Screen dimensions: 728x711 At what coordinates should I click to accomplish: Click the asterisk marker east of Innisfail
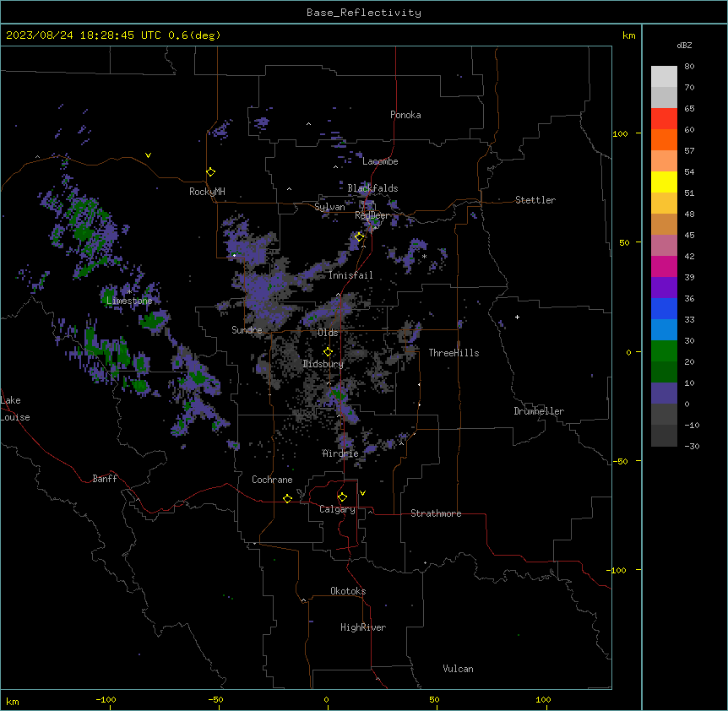[424, 257]
